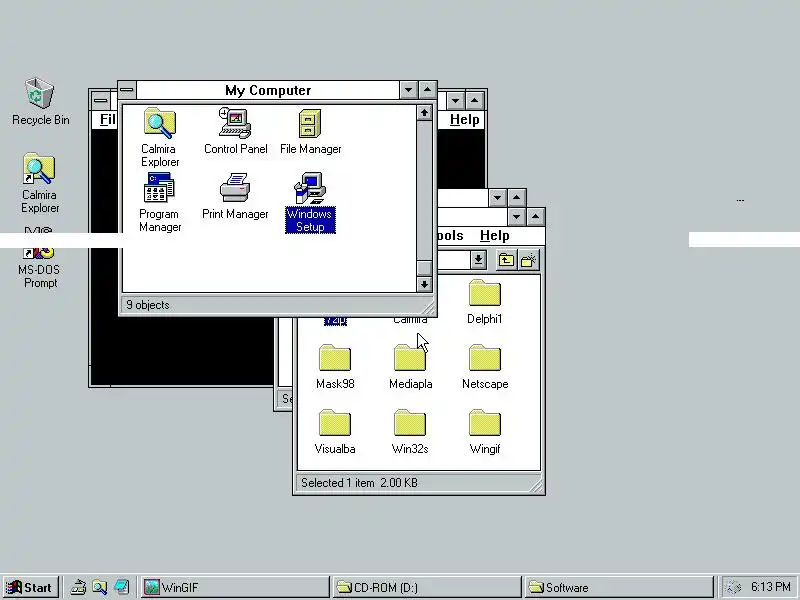Click the '9 objects' status bar text
Image resolution: width=800 pixels, height=600 pixels.
tap(148, 305)
